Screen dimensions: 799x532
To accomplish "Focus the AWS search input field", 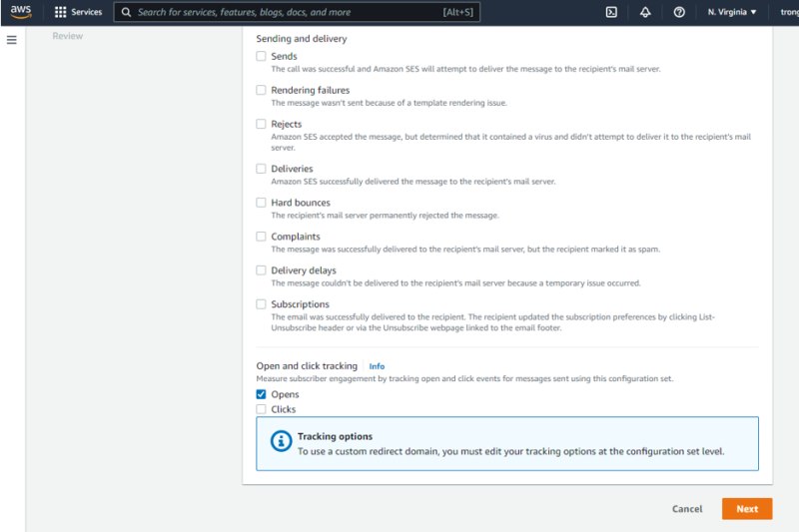I will pos(297,12).
